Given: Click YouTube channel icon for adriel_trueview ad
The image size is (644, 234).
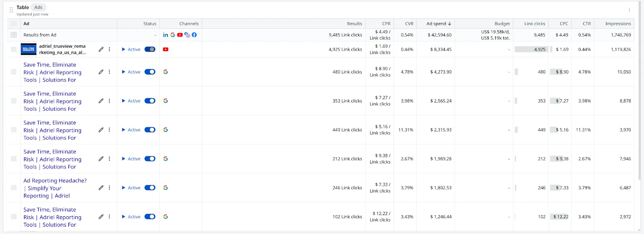Looking at the screenshot, I should tap(165, 50).
